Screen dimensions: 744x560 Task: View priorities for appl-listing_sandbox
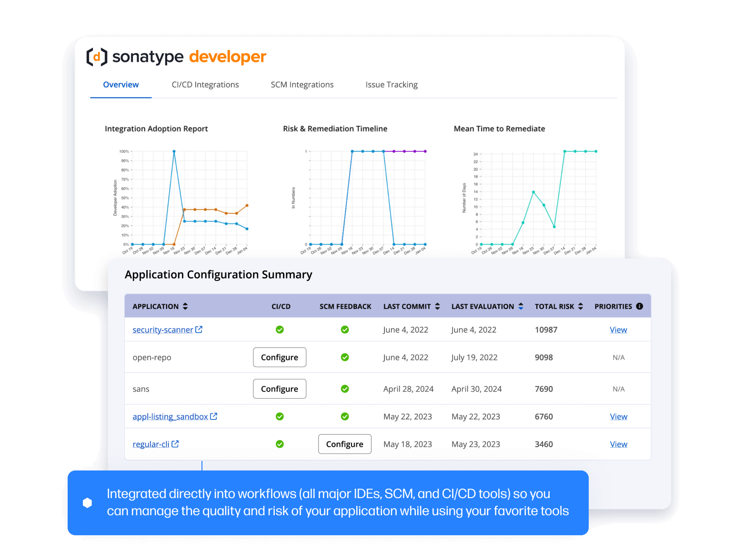tap(618, 417)
